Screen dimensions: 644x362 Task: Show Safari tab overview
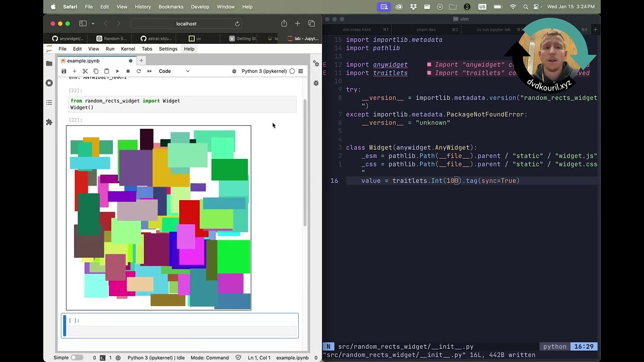pos(311,24)
